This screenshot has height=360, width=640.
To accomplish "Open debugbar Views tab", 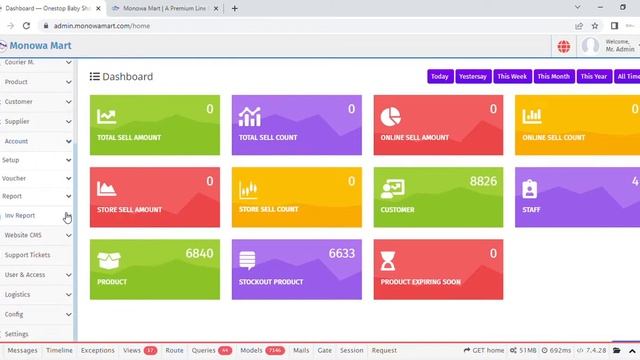I will click(x=140, y=350).
